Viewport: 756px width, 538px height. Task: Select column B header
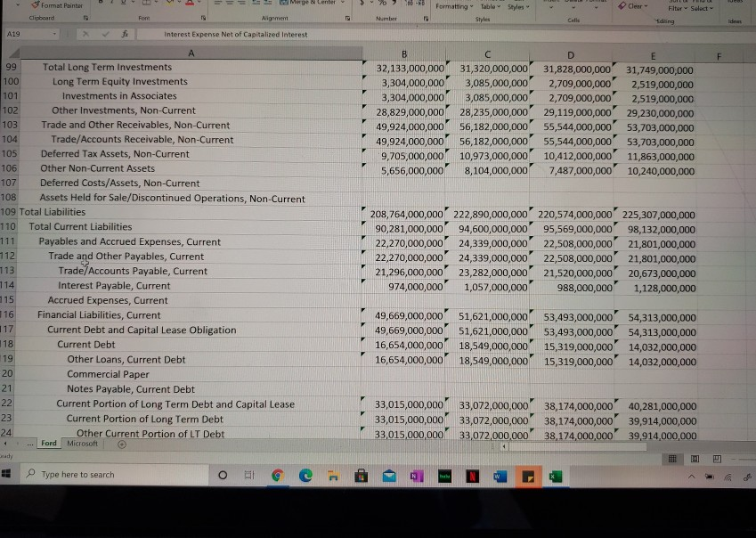(404, 54)
